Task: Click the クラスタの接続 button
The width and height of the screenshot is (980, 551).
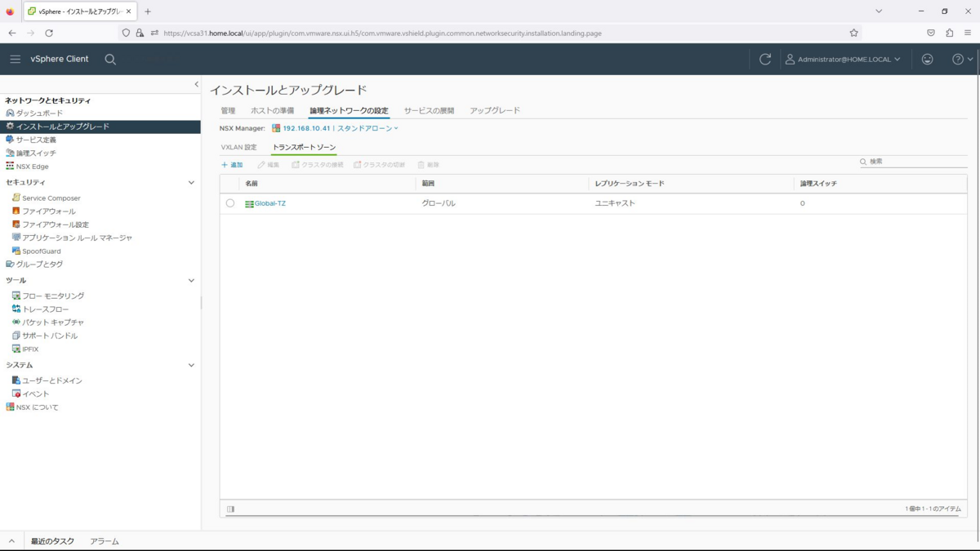Action: (x=318, y=165)
